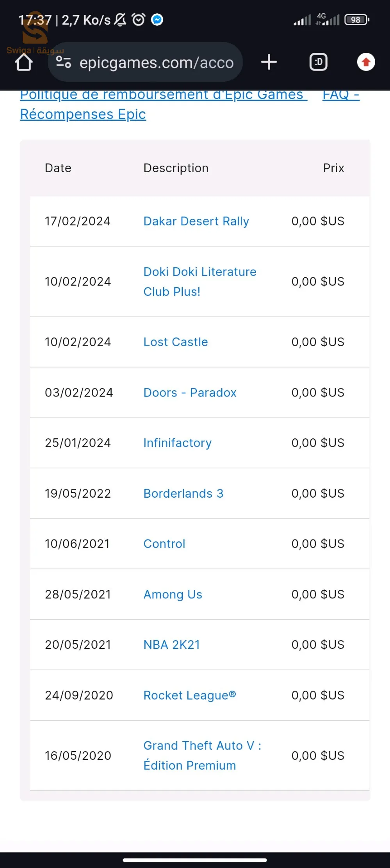The height and width of the screenshot is (868, 390).
Task: Tap the Messenger notification icon in status bar
Action: (x=157, y=20)
